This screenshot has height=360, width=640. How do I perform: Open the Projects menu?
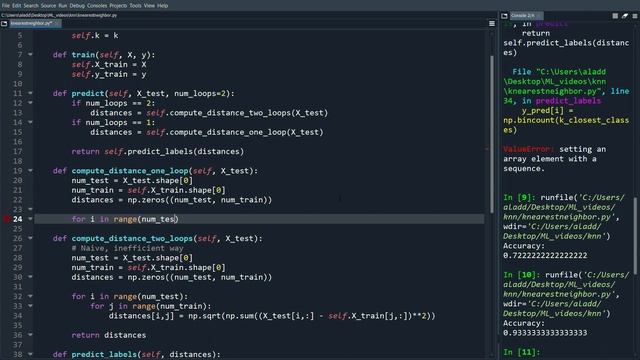click(x=118, y=6)
